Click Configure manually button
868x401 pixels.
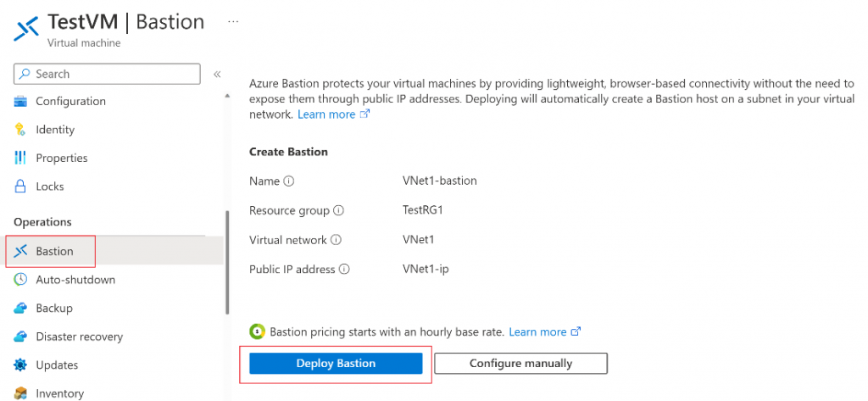click(521, 364)
